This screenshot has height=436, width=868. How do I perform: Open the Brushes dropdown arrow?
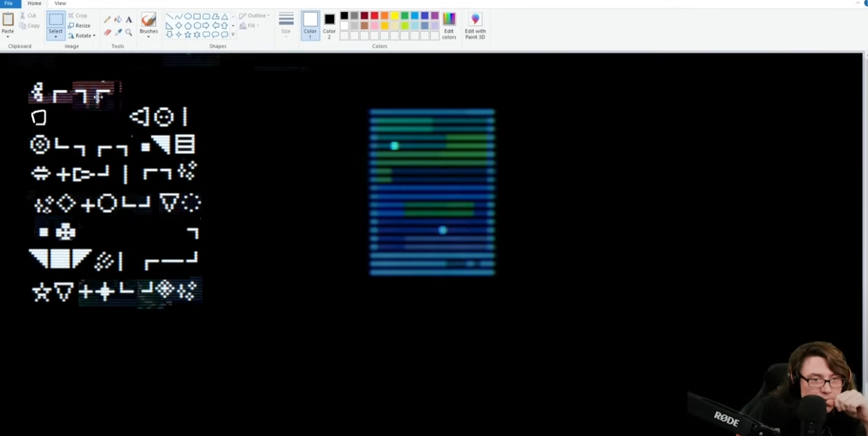tap(148, 37)
